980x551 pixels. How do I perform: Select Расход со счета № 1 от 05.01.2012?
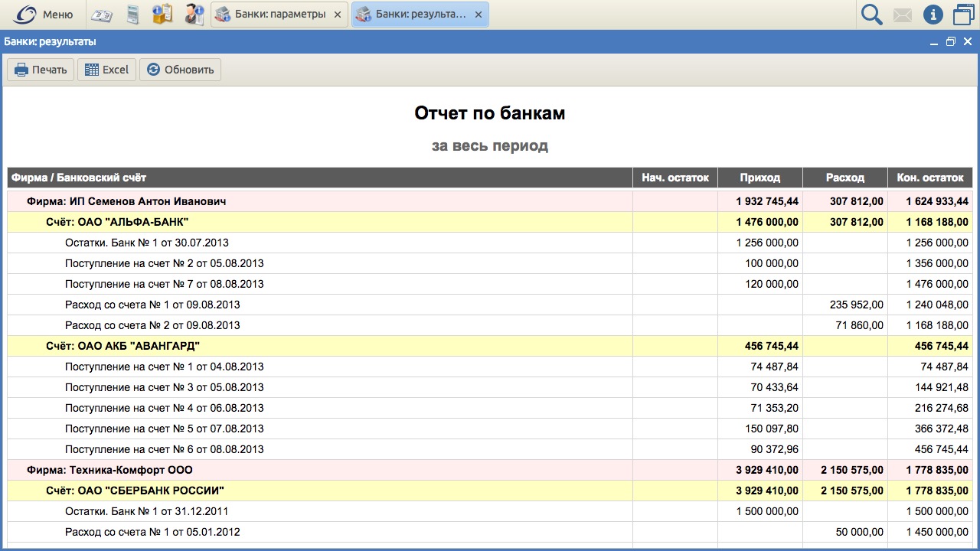tap(490, 532)
